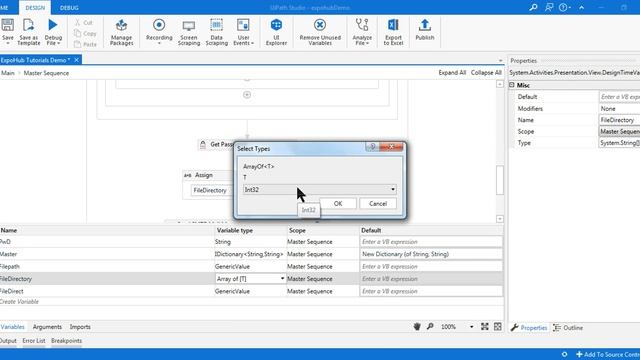
Task: Click the plus add-activity icon in workflow
Action: click(x=247, y=95)
